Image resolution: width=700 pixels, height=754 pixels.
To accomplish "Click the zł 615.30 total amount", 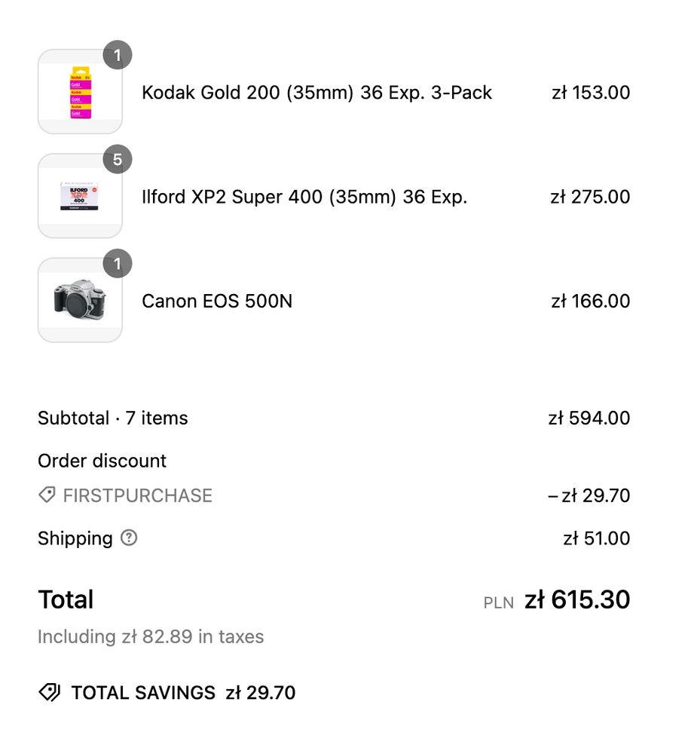I will (577, 600).
